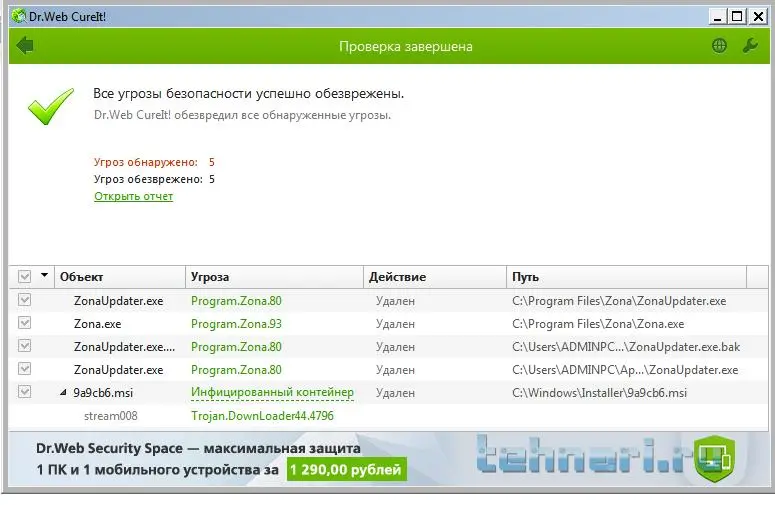Click path C:\Windows\Installer\9a9cb6.msi
775x505 pixels.
(x=600, y=393)
